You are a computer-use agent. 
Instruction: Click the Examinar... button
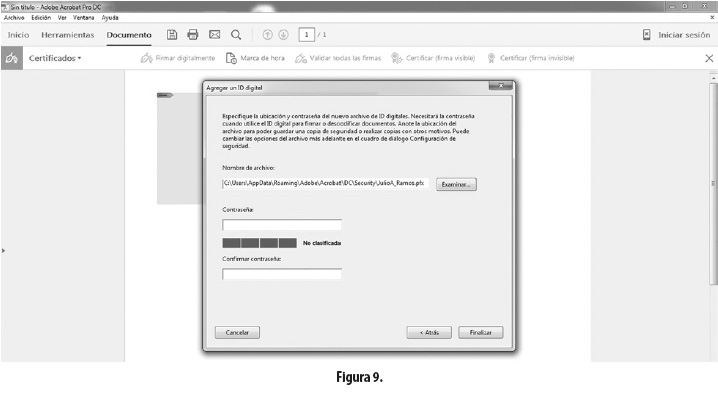(x=456, y=184)
